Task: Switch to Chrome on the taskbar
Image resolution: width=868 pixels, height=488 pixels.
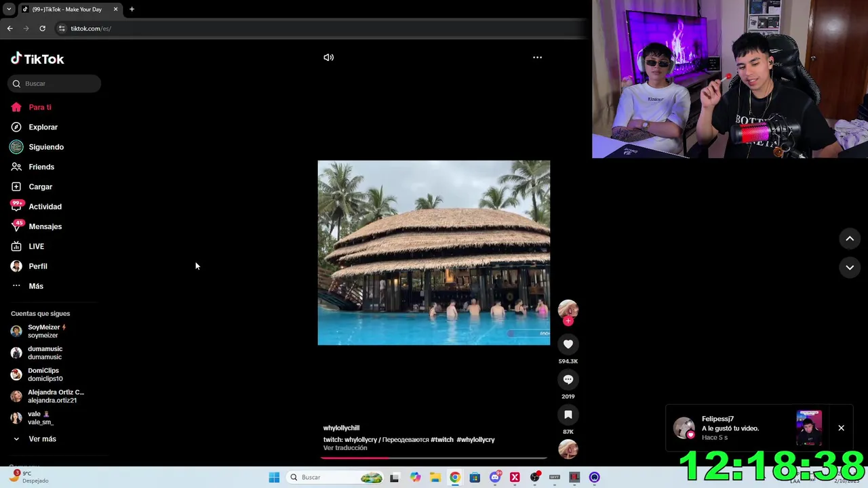Action: 455,477
